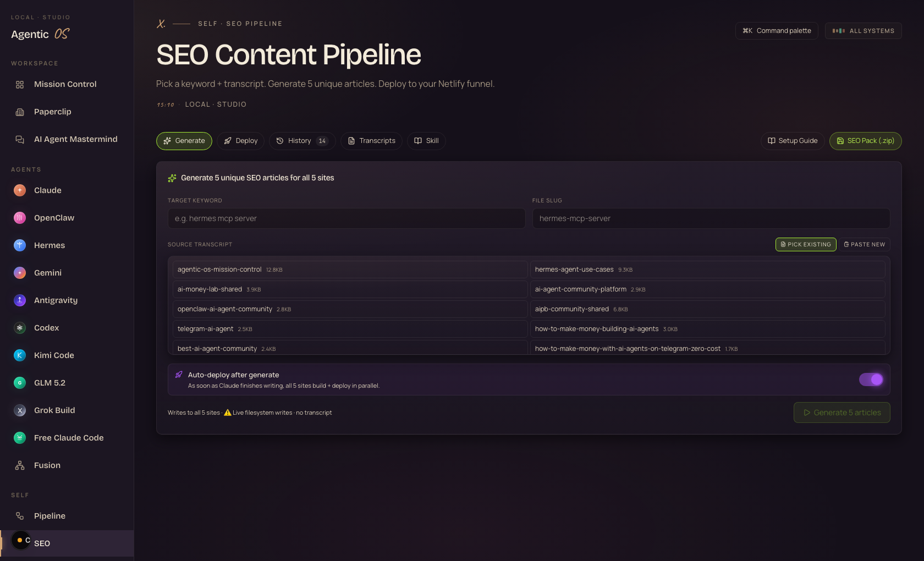Image resolution: width=924 pixels, height=561 pixels.
Task: Select the Codex agent icon
Action: pos(20,328)
